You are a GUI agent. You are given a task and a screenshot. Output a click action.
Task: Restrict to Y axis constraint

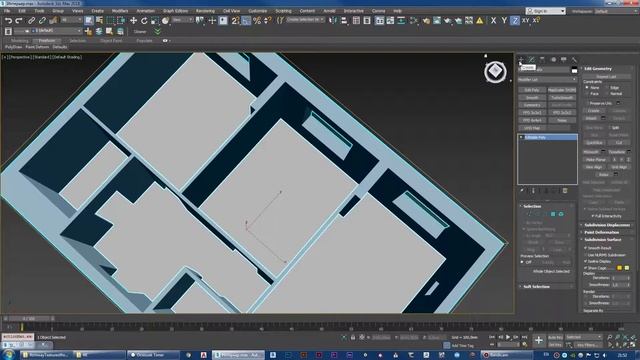pyautogui.click(x=504, y=20)
